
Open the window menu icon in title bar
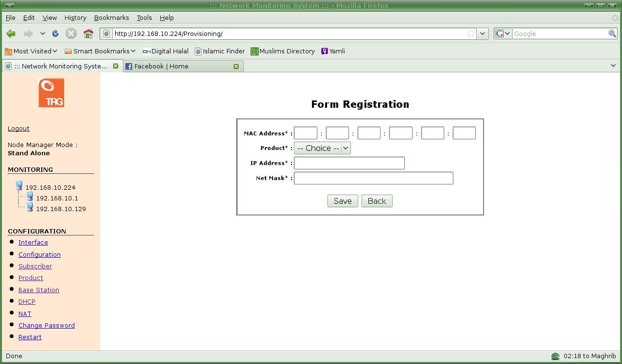coord(9,5)
